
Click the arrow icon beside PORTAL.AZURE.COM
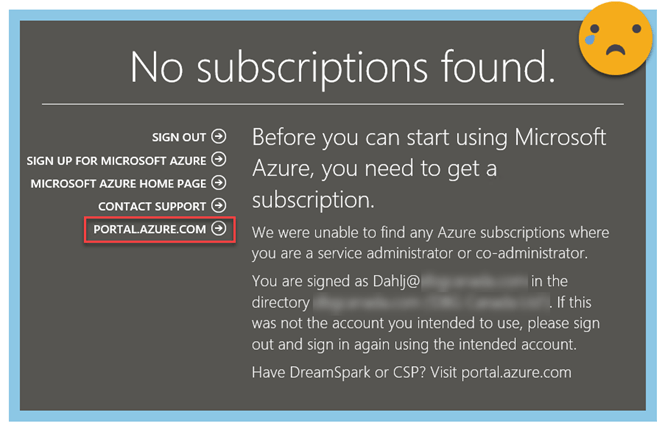(x=219, y=229)
